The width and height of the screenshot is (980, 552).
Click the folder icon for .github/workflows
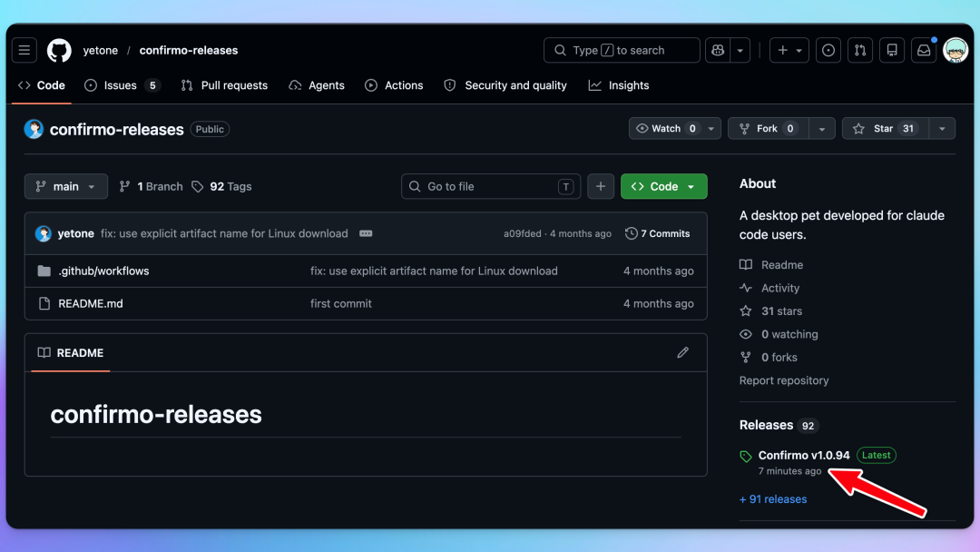(x=44, y=271)
